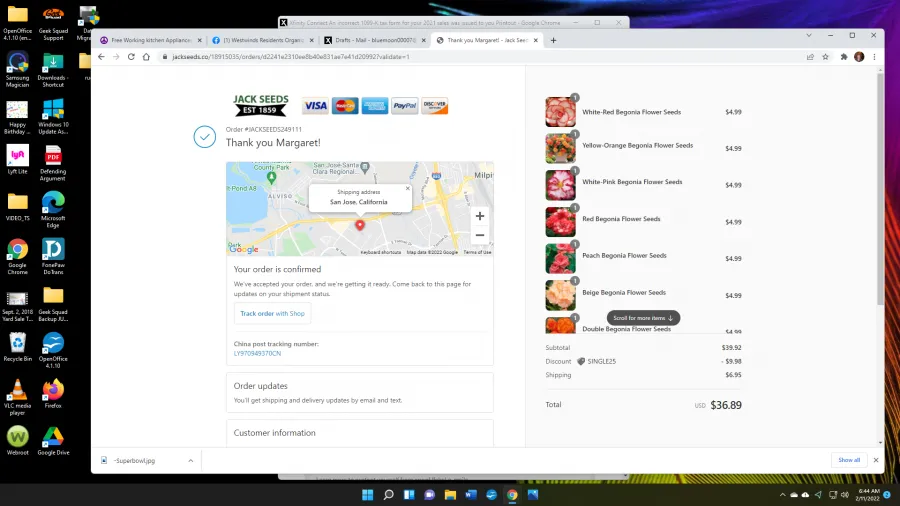Click the Visa payment badge
The image size is (900, 506).
(x=315, y=106)
